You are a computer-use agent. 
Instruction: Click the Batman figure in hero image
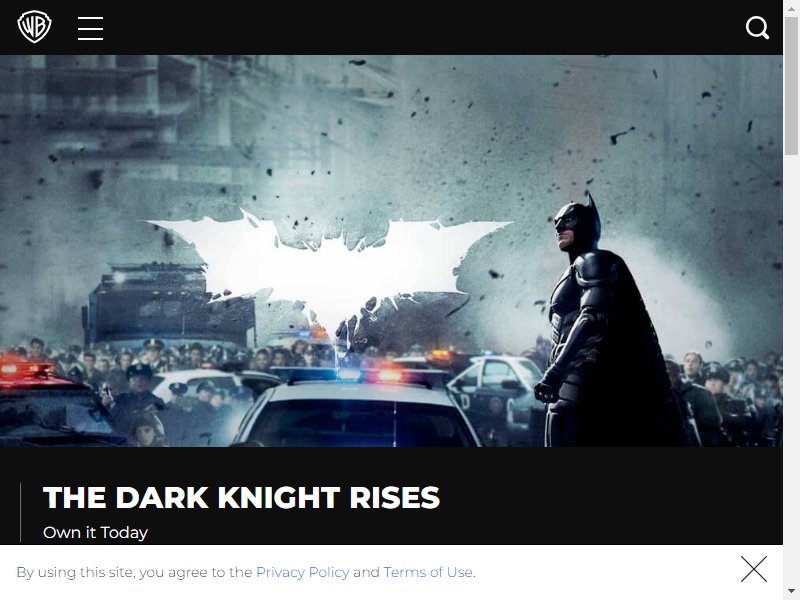point(607,321)
